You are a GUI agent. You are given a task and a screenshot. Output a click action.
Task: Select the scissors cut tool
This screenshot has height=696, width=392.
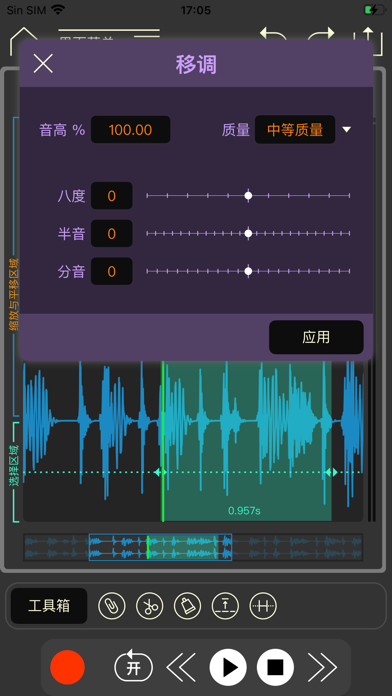(150, 605)
